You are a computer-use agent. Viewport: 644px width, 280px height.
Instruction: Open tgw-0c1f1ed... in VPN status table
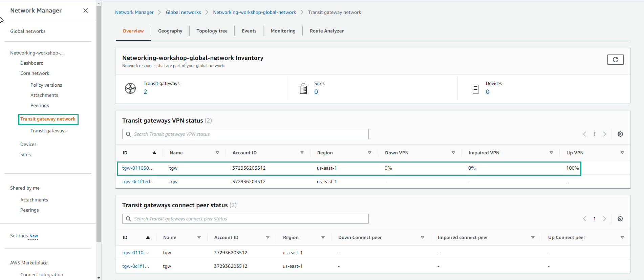click(x=138, y=181)
